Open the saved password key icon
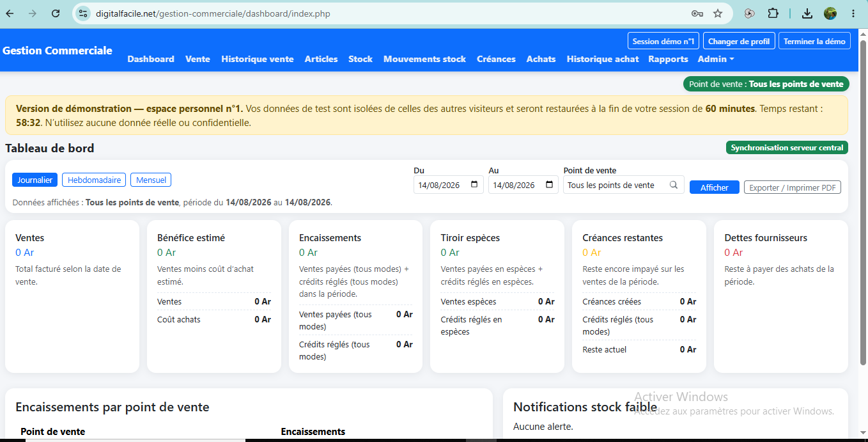868x442 pixels. click(697, 13)
